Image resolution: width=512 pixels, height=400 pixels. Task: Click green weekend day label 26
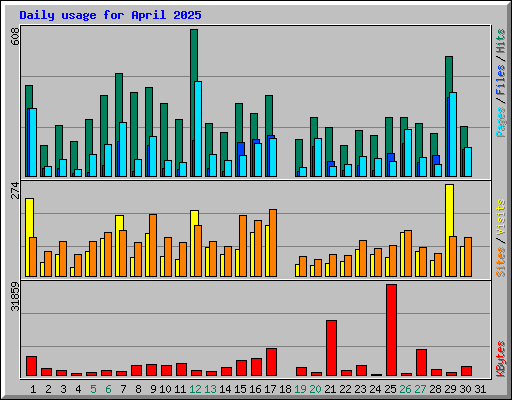405,389
